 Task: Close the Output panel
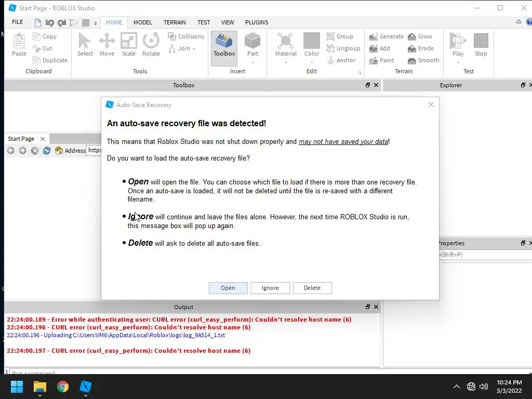click(x=376, y=307)
